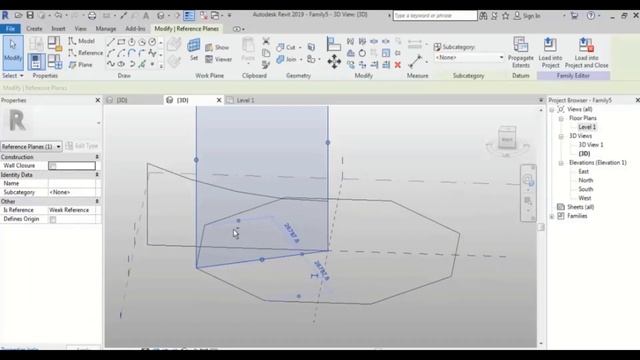Pick the straight Line draw tool

pos(111,42)
